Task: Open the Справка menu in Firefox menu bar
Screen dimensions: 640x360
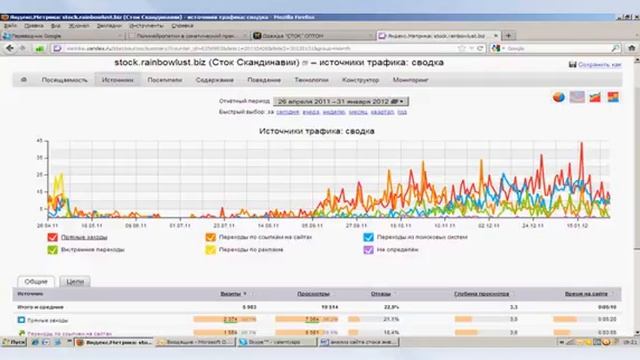Action: pos(182,26)
